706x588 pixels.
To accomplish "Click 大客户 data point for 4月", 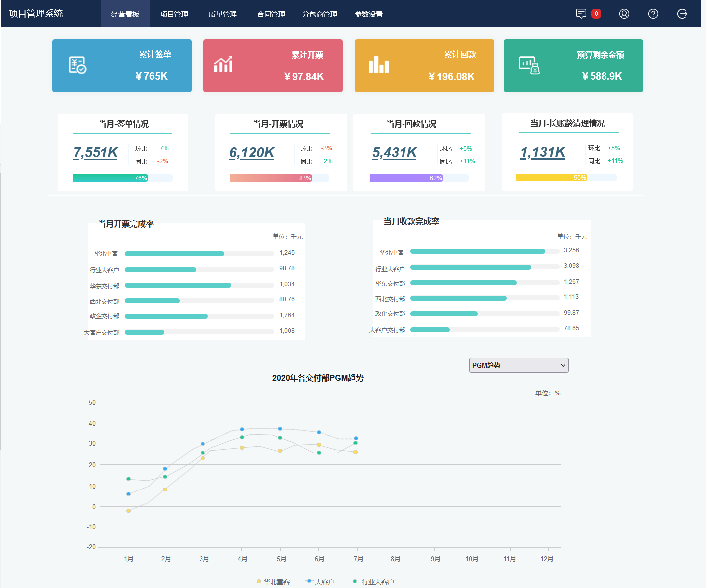I will point(242,429).
